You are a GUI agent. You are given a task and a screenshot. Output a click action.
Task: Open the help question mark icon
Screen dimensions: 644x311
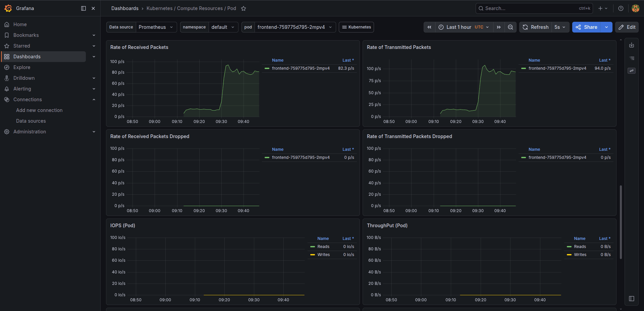click(x=621, y=8)
